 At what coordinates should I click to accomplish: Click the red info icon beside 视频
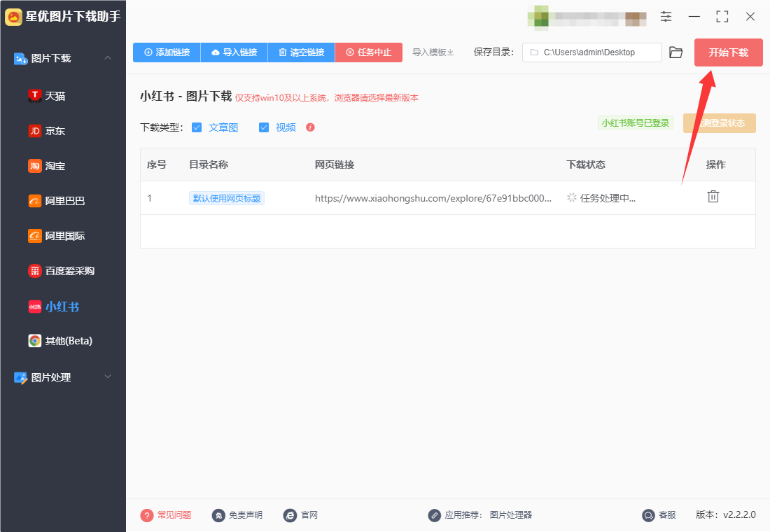[x=310, y=127]
